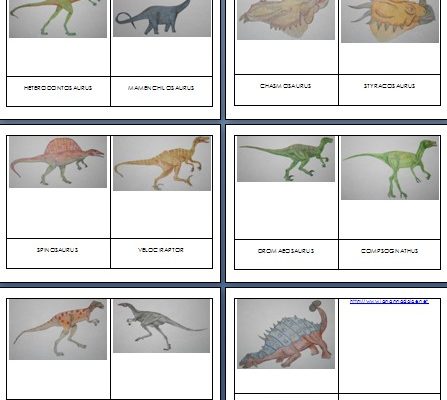Click the gray running dinosaur drawing
The height and width of the screenshot is (400, 447).
tap(162, 326)
